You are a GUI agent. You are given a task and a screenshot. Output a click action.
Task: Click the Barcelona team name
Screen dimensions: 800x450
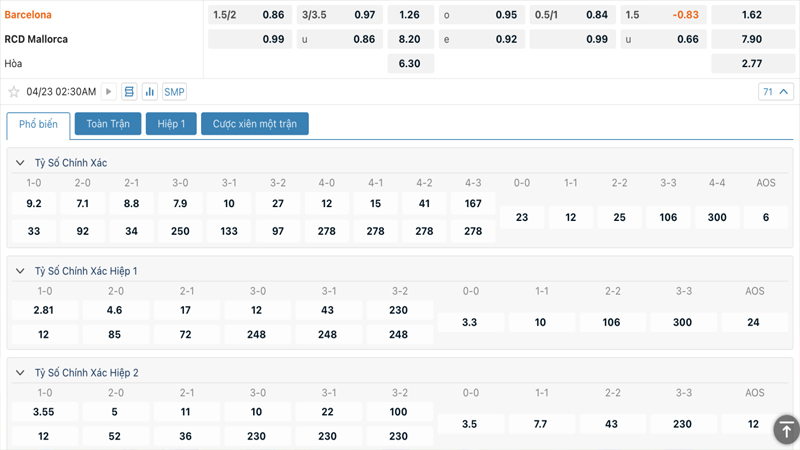point(28,15)
